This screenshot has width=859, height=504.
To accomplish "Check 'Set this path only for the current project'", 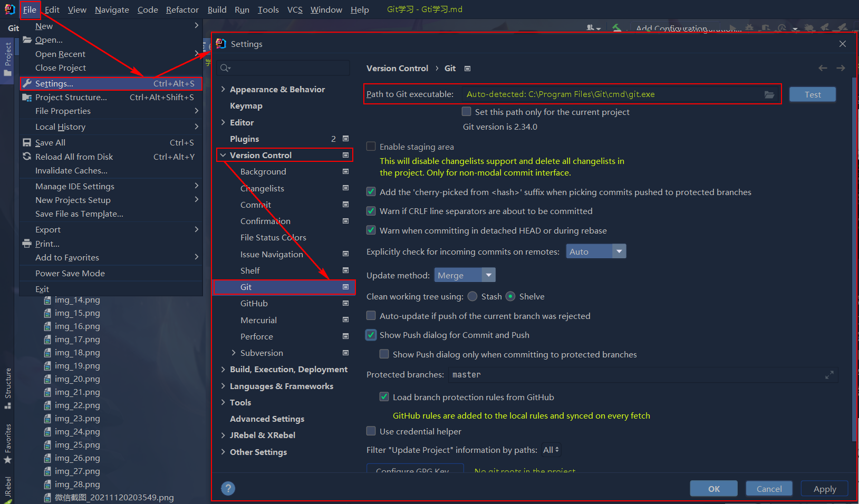I will [x=466, y=111].
